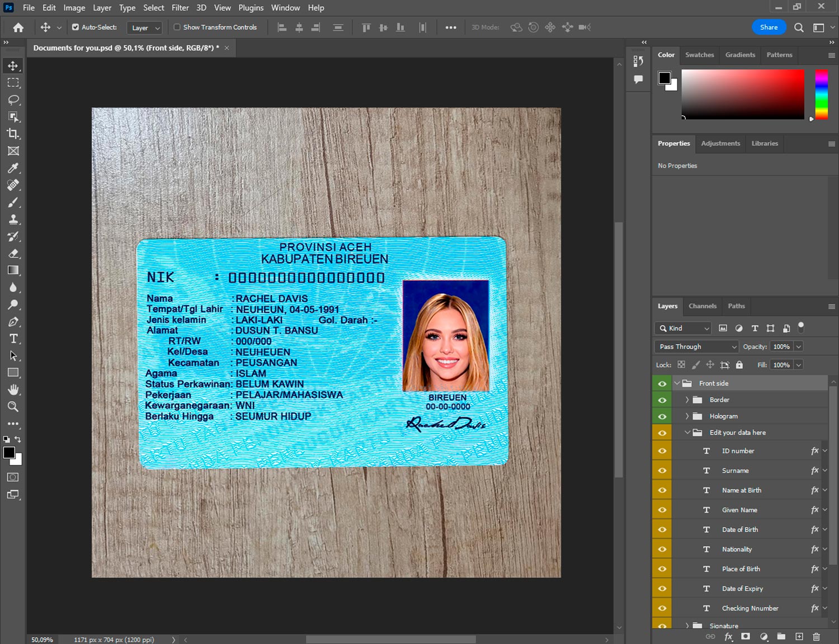The width and height of the screenshot is (839, 644).
Task: Pick the Eyedropper tool
Action: pyautogui.click(x=13, y=168)
